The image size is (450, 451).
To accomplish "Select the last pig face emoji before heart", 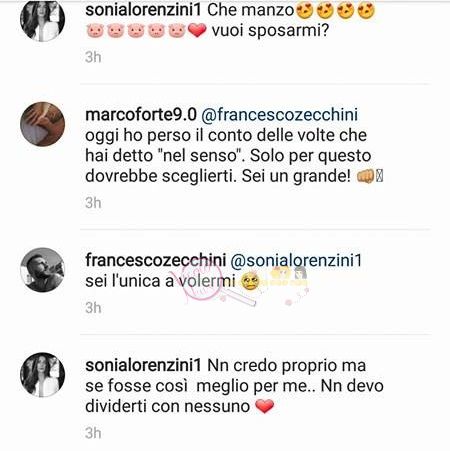I will point(177,30).
